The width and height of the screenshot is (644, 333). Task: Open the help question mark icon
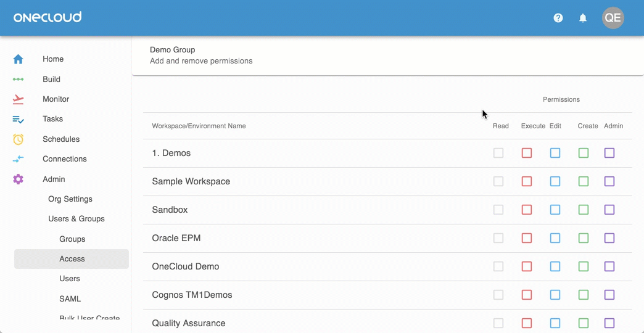(558, 18)
